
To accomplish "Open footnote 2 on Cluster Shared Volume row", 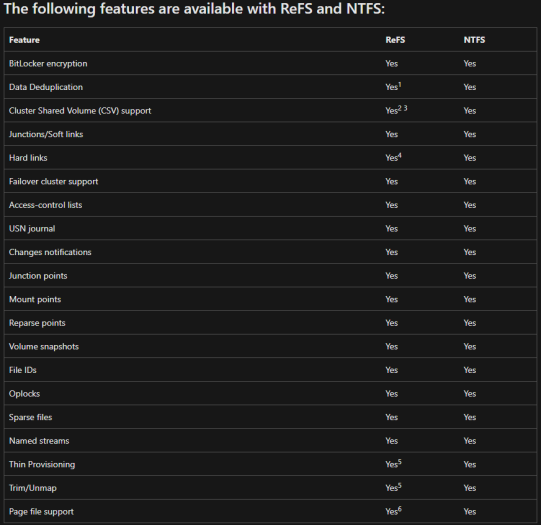I will coord(400,108).
